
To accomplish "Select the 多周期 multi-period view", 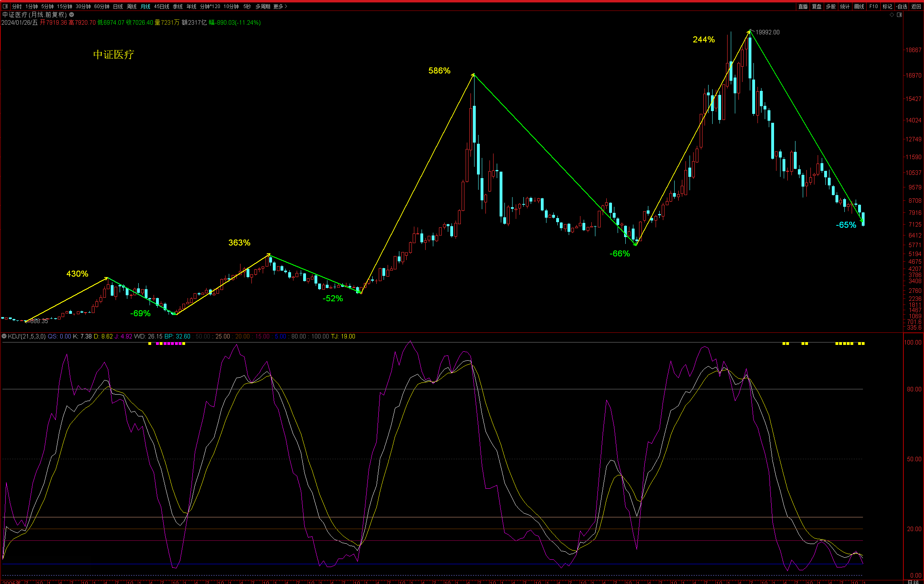I will (x=263, y=6).
